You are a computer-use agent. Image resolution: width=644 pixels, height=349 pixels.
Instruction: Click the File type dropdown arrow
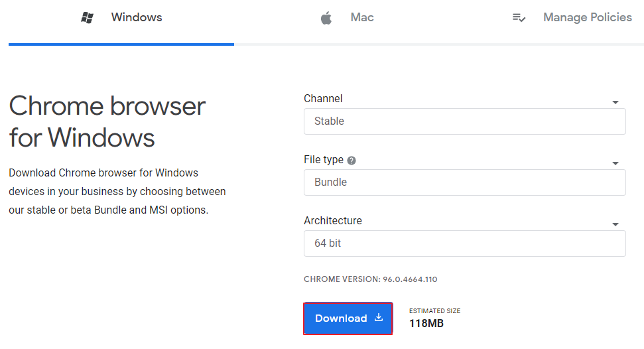pos(615,163)
